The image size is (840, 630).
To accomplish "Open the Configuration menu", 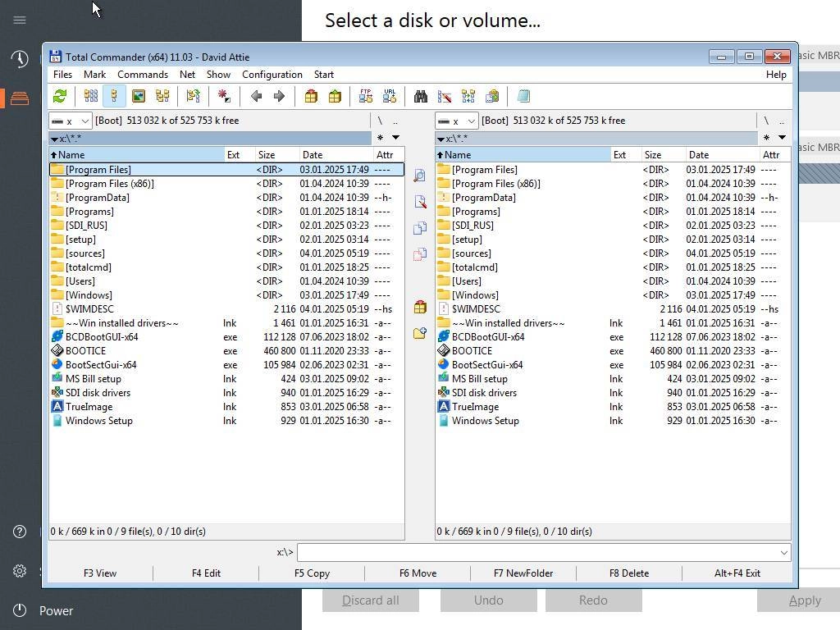I will click(272, 75).
